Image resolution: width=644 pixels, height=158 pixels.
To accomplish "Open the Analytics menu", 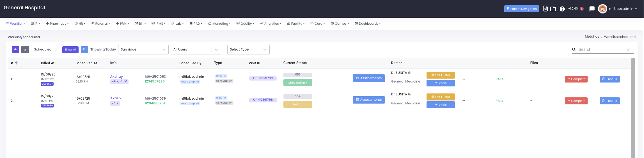I will point(271,24).
